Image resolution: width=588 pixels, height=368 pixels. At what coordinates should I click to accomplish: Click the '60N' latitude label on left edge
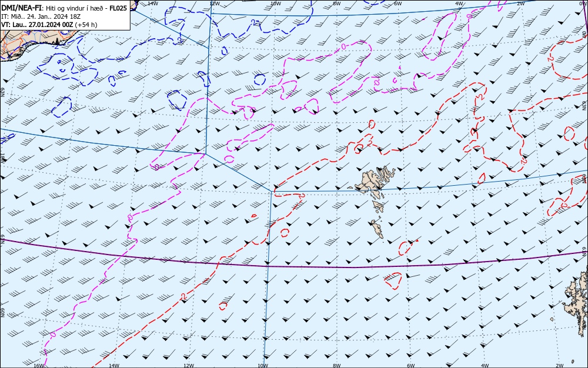click(x=2, y=313)
